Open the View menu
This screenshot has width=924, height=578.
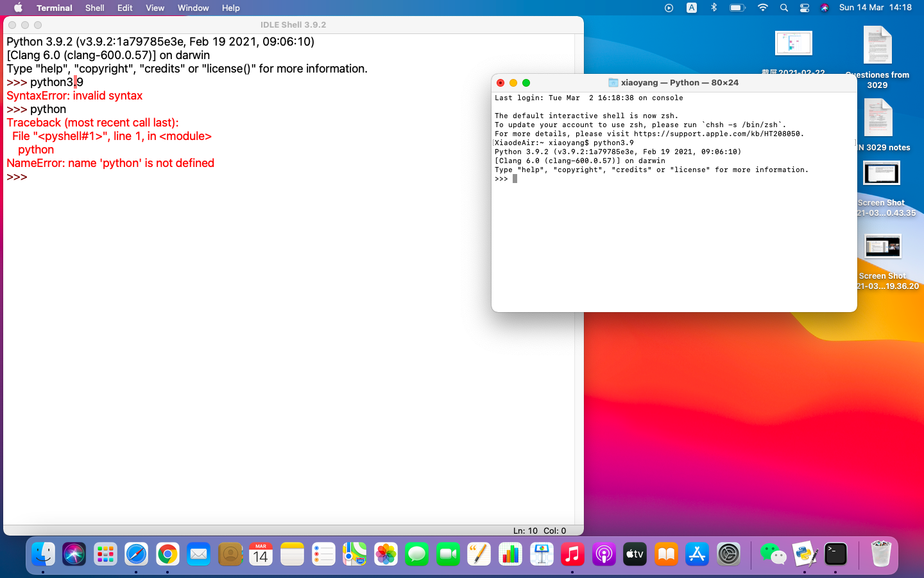(x=155, y=8)
